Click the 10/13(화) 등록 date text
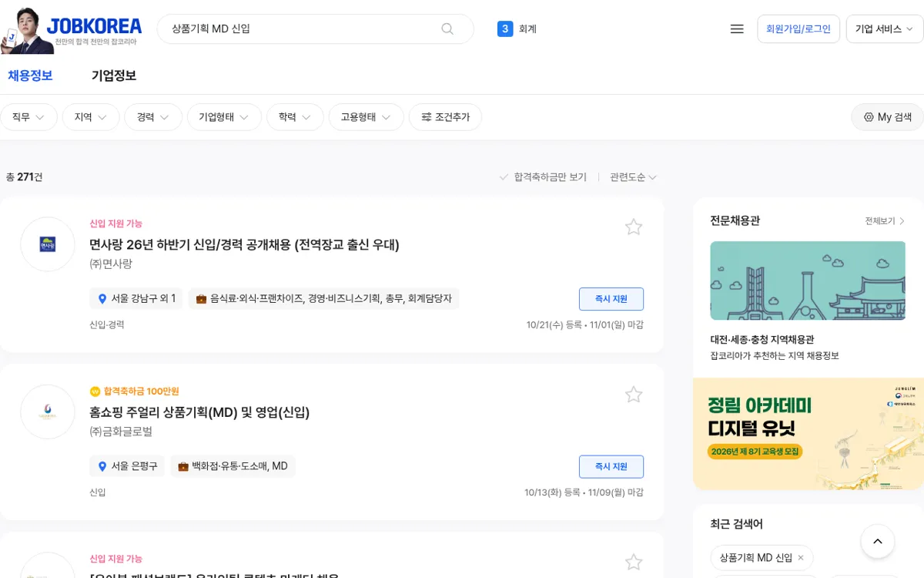Viewport: 924px width, 578px height. point(552,493)
